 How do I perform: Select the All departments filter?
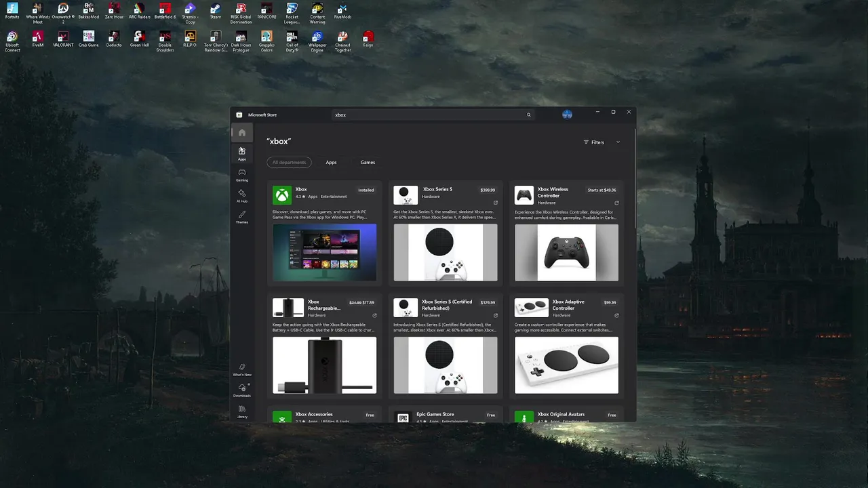(x=290, y=163)
